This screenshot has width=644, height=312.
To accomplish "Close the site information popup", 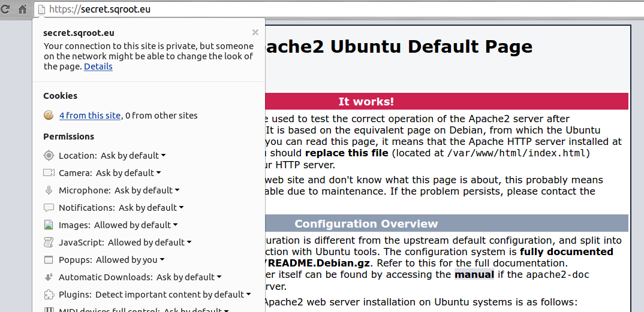I will [255, 32].
